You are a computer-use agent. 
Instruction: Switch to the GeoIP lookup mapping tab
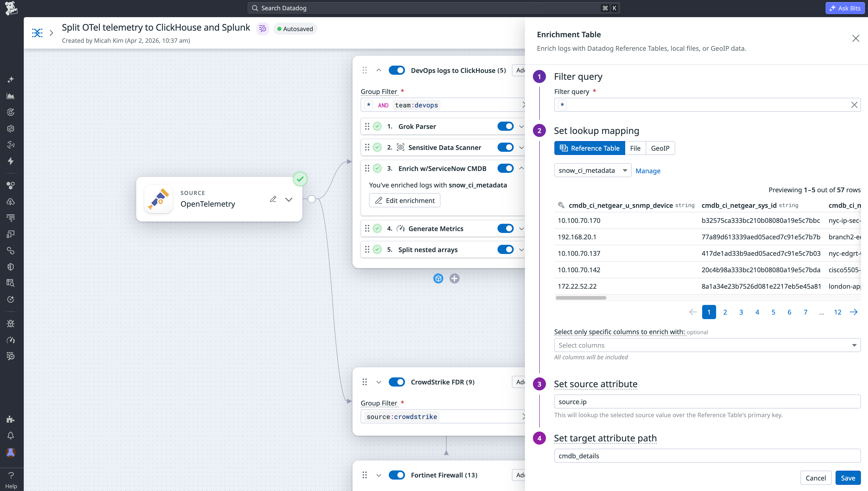pos(660,148)
